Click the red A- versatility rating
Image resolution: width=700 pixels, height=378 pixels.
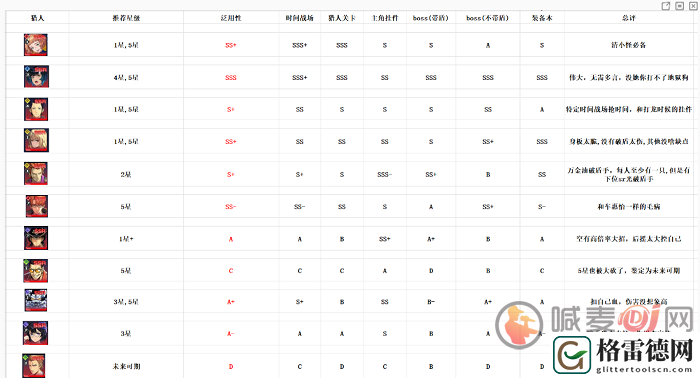coord(231,334)
